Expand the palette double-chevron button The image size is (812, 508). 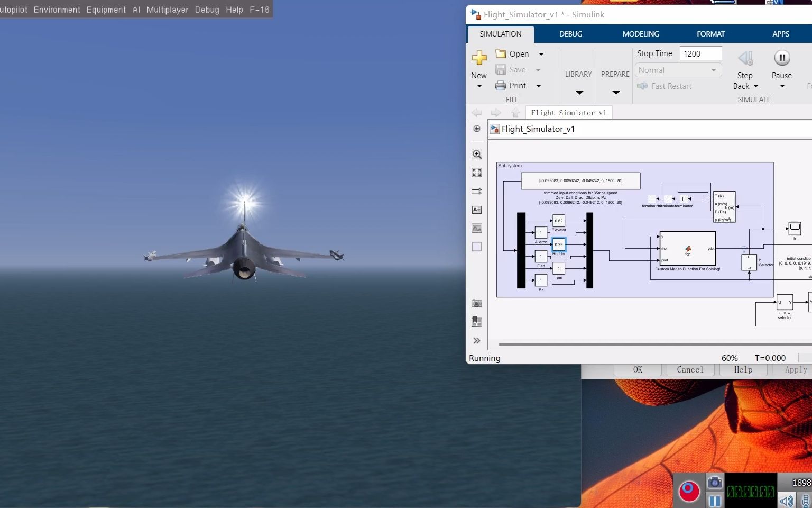coord(477,341)
